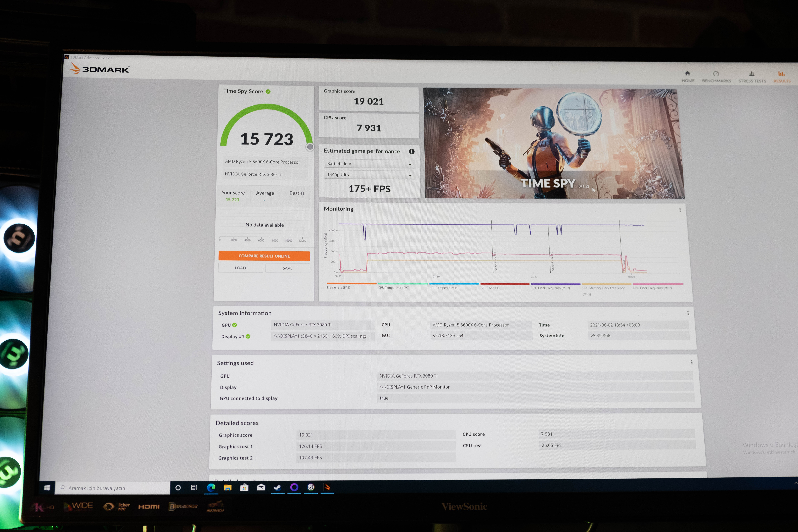Click the 15 723 Your score value
This screenshot has height=532, width=798.
click(x=232, y=200)
